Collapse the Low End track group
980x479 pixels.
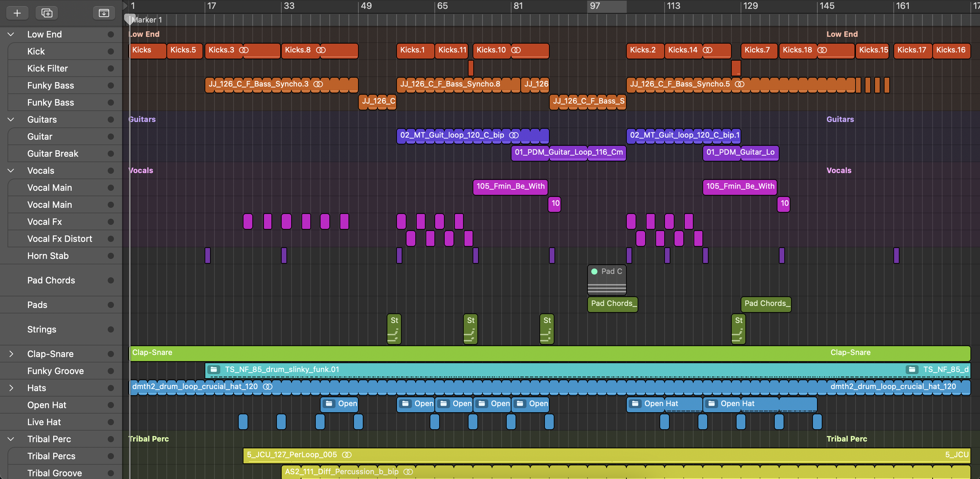(x=11, y=35)
